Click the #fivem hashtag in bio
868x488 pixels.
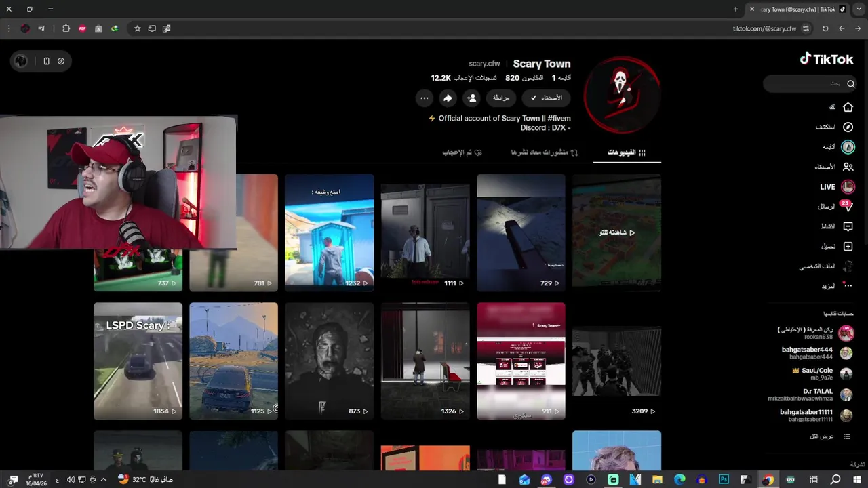pos(559,119)
